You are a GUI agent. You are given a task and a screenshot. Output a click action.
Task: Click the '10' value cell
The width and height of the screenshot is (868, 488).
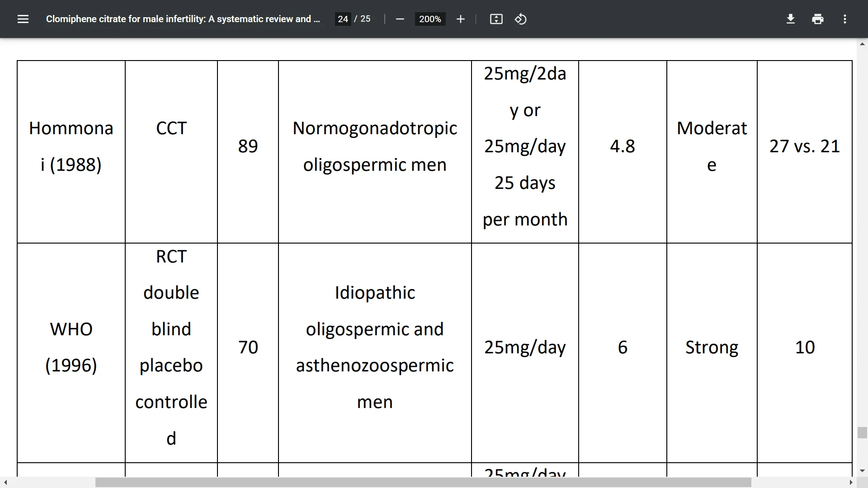tap(805, 353)
